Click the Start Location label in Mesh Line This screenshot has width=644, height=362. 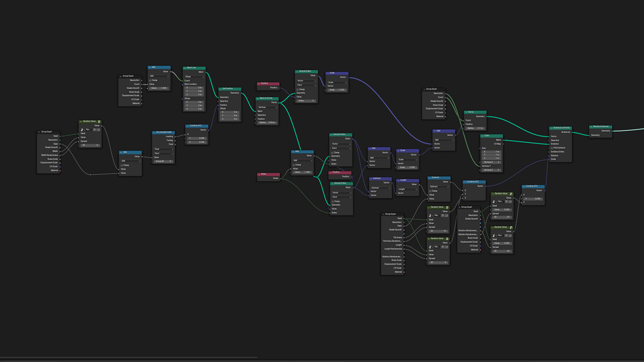[x=191, y=84]
